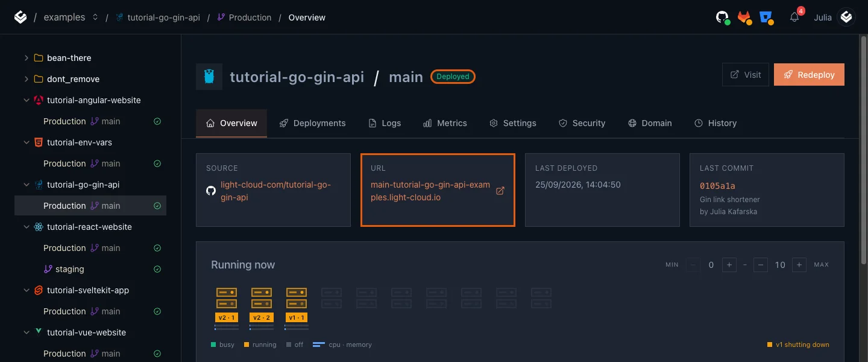Click the first inactive server slot icon
Image resolution: width=868 pixels, height=362 pixels.
coord(332,298)
